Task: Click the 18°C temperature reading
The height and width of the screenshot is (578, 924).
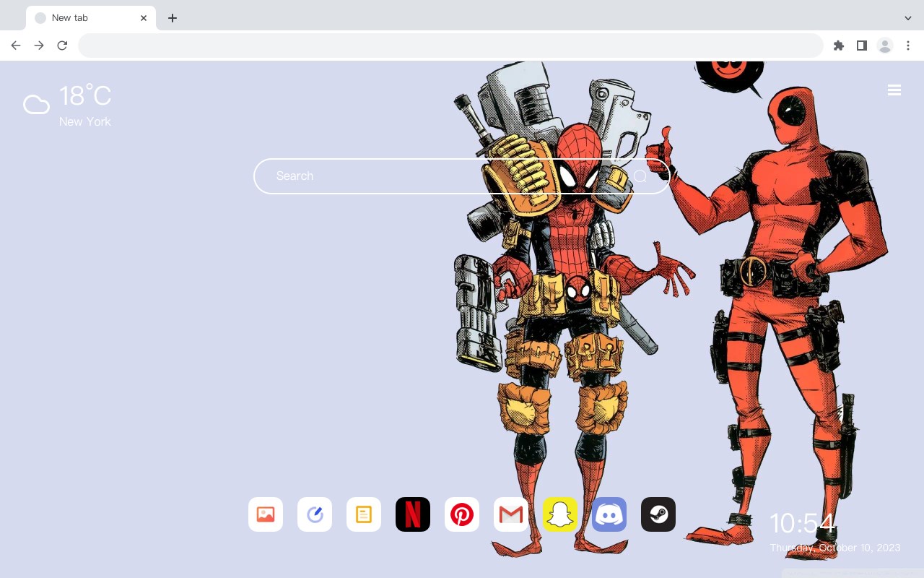Action: pyautogui.click(x=85, y=96)
